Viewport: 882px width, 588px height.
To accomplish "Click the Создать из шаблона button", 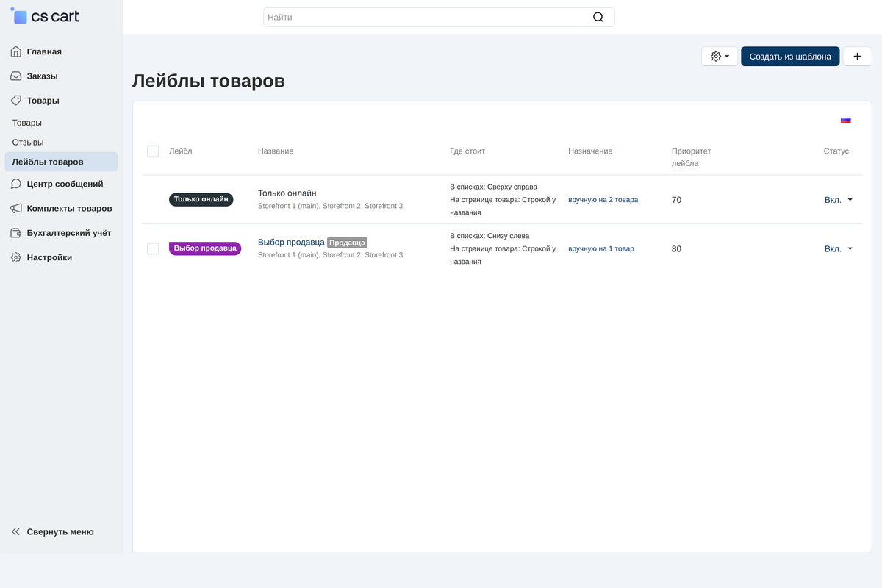I will pyautogui.click(x=790, y=57).
